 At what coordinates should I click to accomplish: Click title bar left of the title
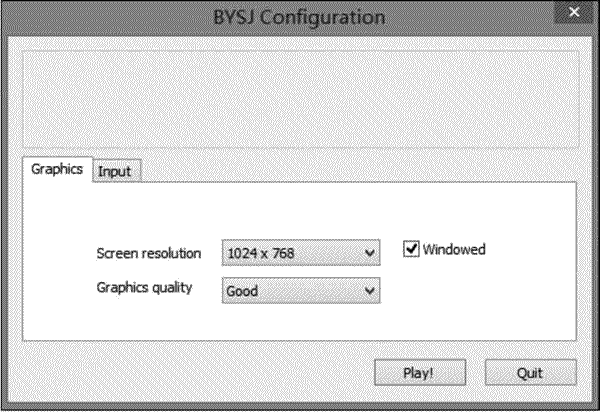pos(100,17)
